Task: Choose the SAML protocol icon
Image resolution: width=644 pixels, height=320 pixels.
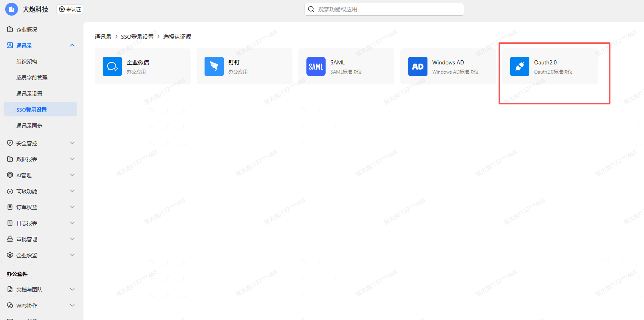Action: click(316, 66)
